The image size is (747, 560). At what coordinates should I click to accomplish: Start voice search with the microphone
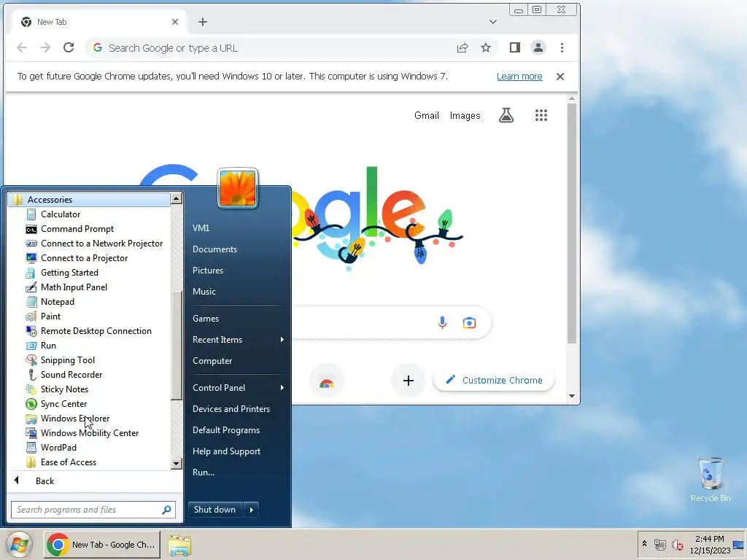tap(442, 323)
